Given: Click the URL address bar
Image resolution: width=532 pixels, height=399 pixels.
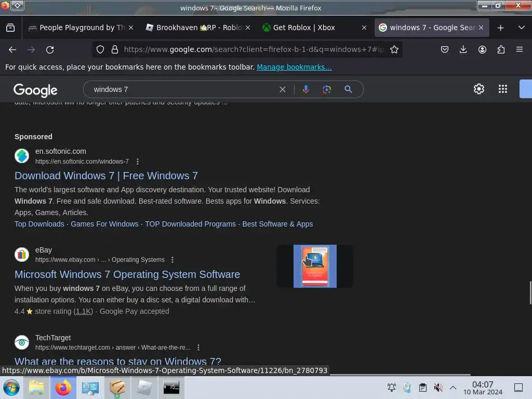Looking at the screenshot, I should [x=254, y=49].
